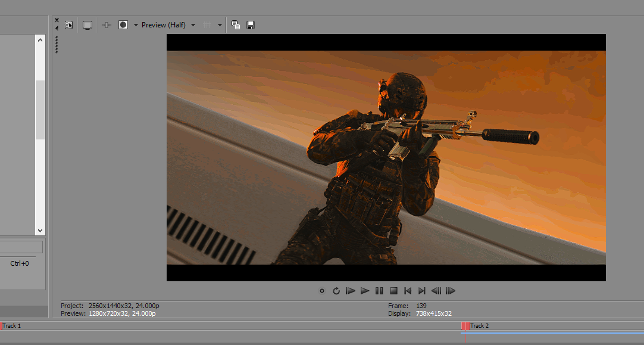
Task: Step to next frame
Action: click(451, 291)
